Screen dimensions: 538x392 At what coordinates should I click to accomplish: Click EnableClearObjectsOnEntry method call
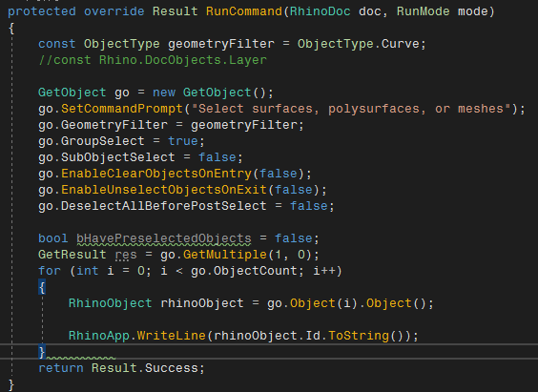(156, 174)
